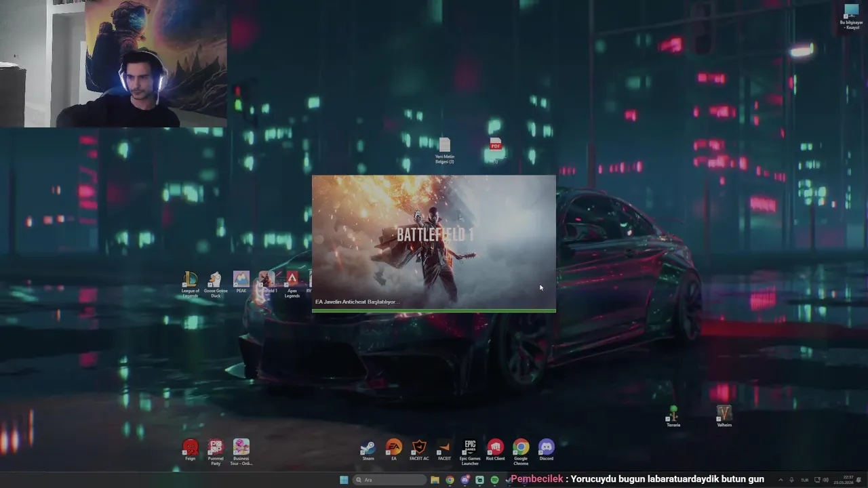The height and width of the screenshot is (488, 868).
Task: Open the League of Legends desktop shortcut
Action: [x=191, y=284]
